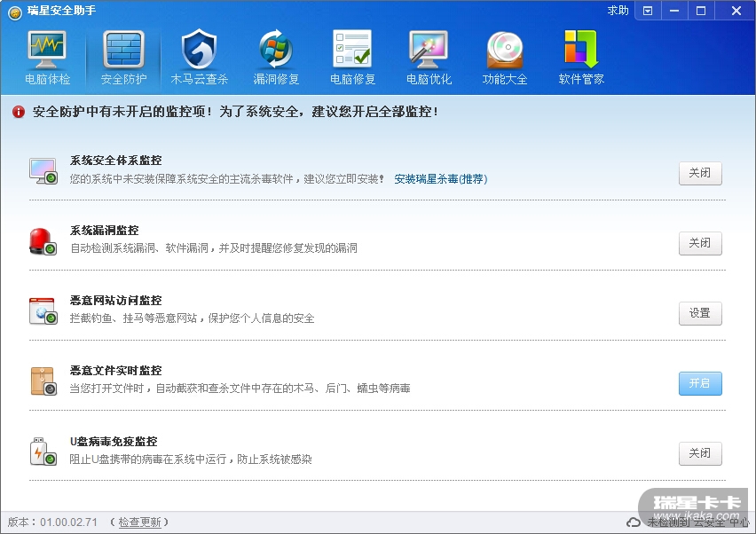Turn off 系统漏洞监控 with 关闭 button

coord(700,243)
